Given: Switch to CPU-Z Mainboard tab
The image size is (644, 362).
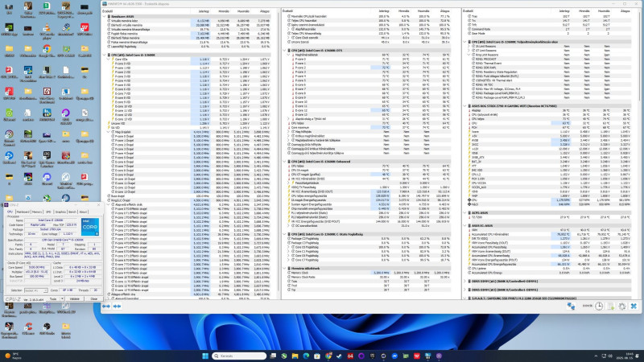Looking at the screenshot, I should pos(23,212).
